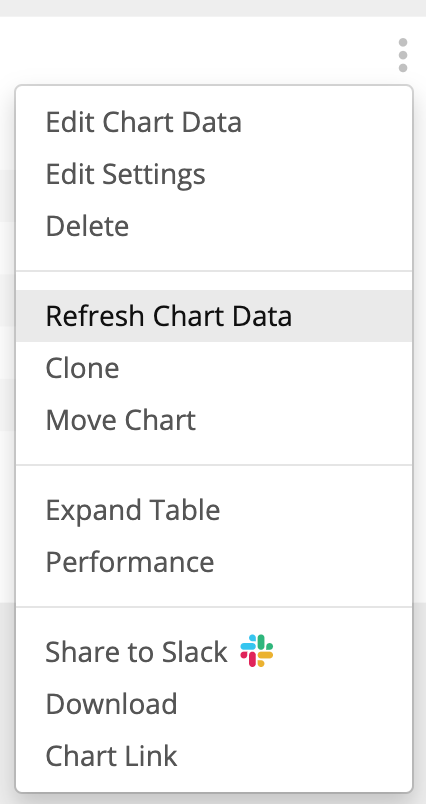Get the Chart Link
Viewport: 426px width, 804px height.
[x=111, y=756]
